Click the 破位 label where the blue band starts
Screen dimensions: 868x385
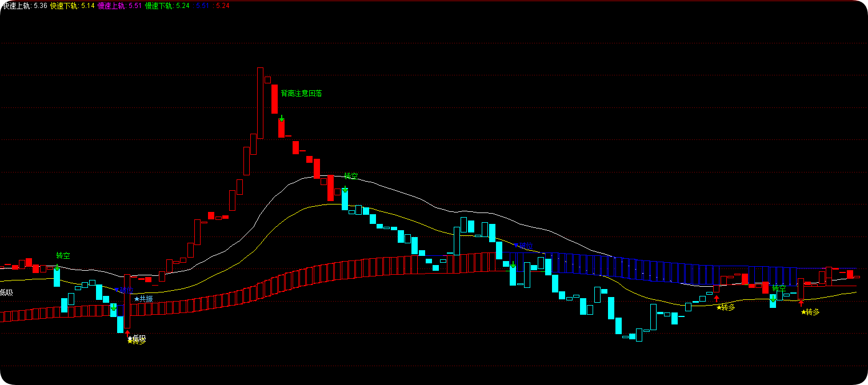(523, 246)
